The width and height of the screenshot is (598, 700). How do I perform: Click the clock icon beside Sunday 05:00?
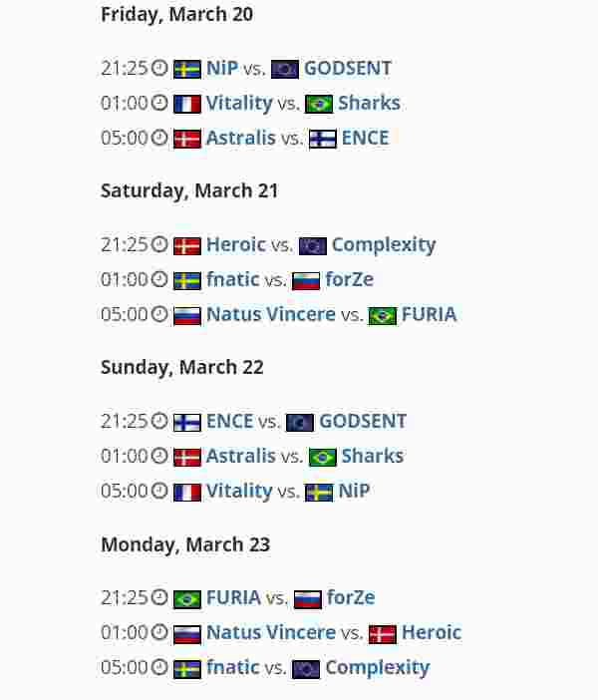click(159, 491)
